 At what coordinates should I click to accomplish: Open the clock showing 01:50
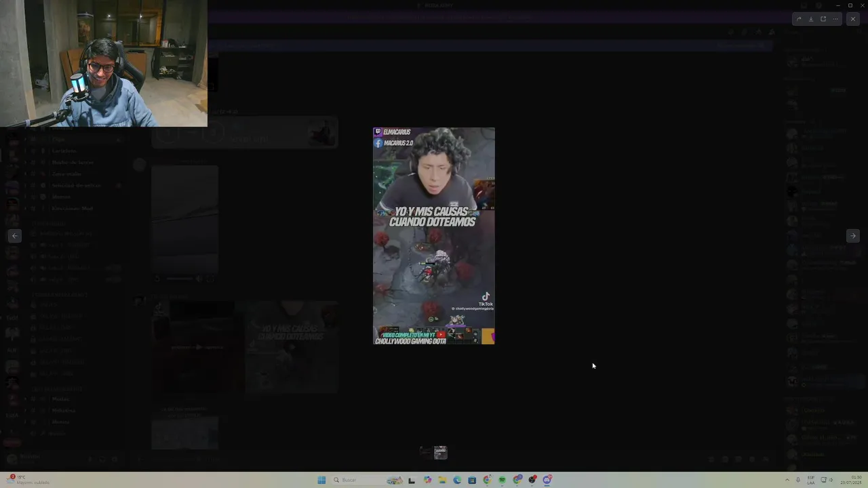coord(851,480)
